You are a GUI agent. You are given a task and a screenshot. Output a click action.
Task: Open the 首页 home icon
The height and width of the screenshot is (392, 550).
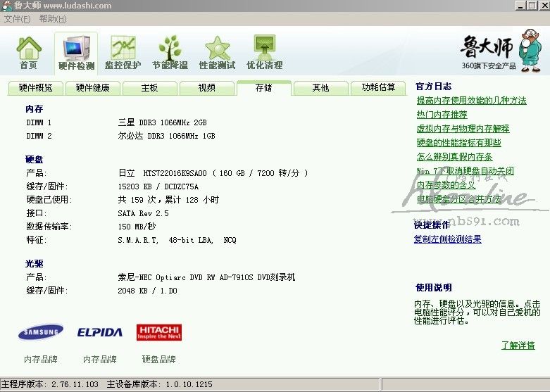tap(29, 53)
